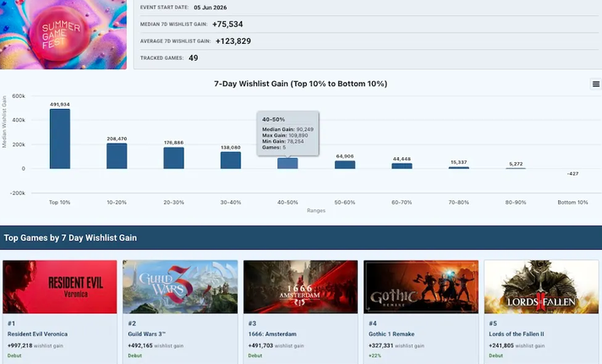The image size is (602, 364).
Task: Click the +241,805 wishlist gain text
Action: click(x=517, y=345)
